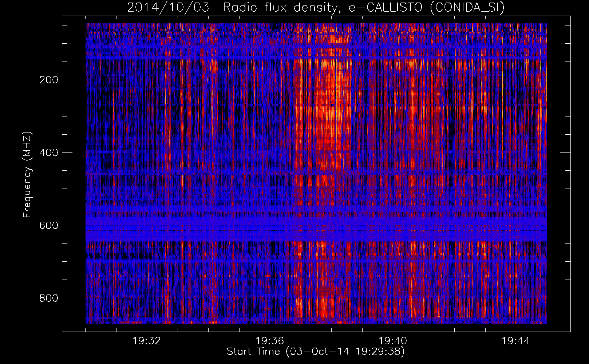
Task: Click the 19:32 time tick label
Action: pos(147,341)
